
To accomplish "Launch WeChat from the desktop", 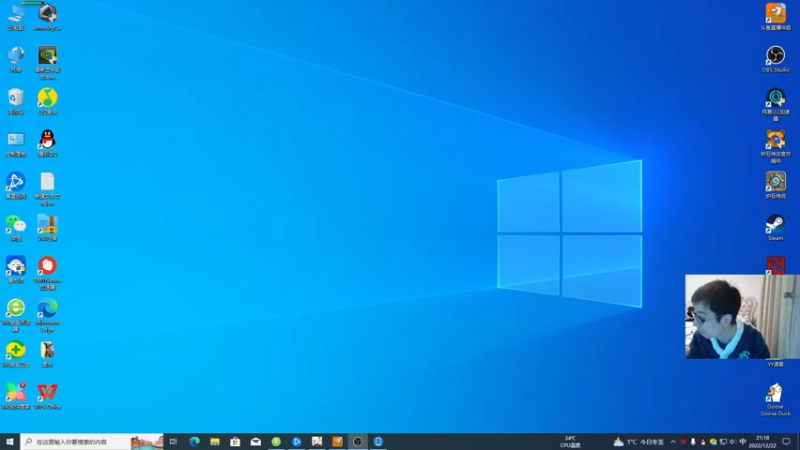I will coord(16,228).
